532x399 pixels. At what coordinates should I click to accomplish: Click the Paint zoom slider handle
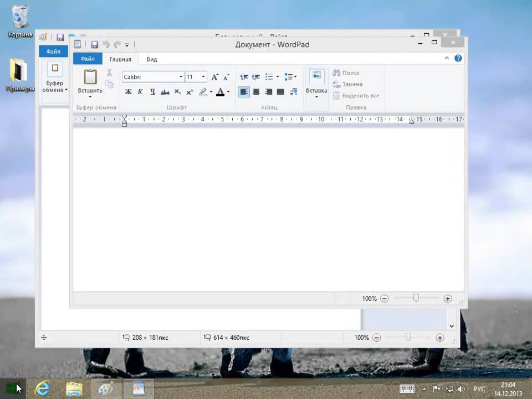pyautogui.click(x=408, y=337)
